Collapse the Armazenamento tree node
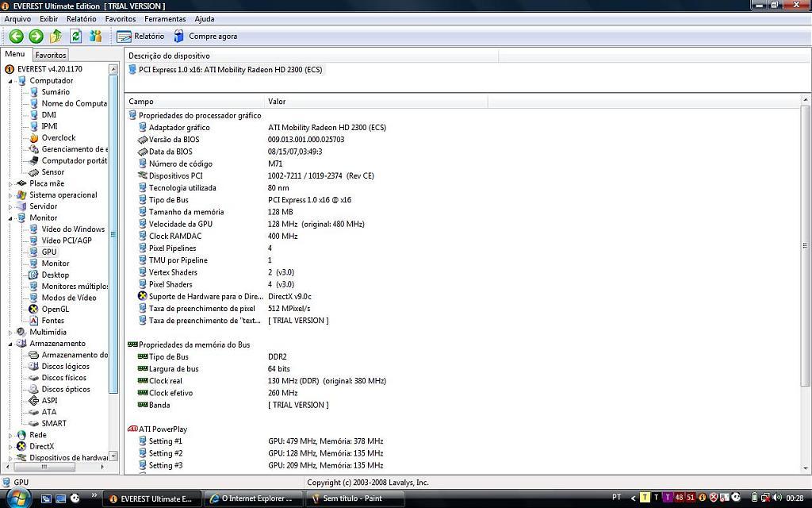812x508 pixels. (x=10, y=344)
